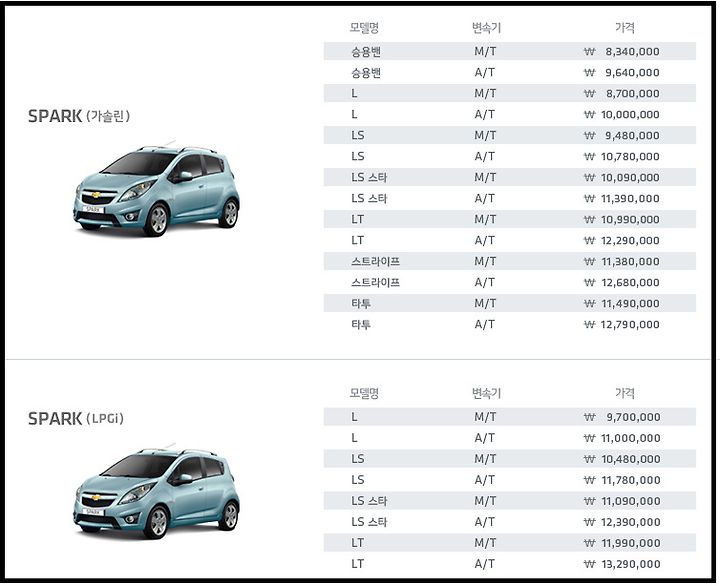Viewport: 720px width, 586px height.
Task: Select LS 스타 in the ₩ 10,090,000 row
Action: pos(369,177)
